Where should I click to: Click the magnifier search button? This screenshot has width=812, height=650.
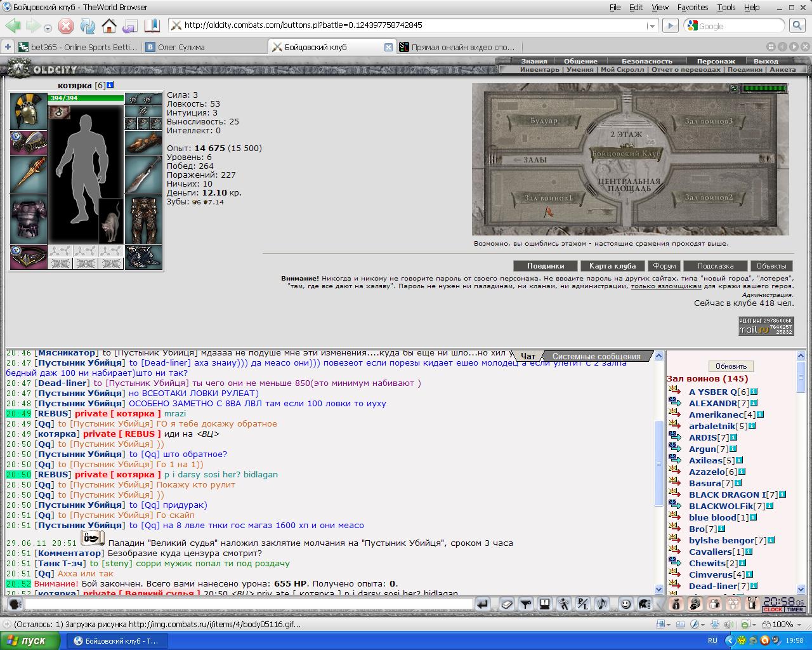point(797,26)
